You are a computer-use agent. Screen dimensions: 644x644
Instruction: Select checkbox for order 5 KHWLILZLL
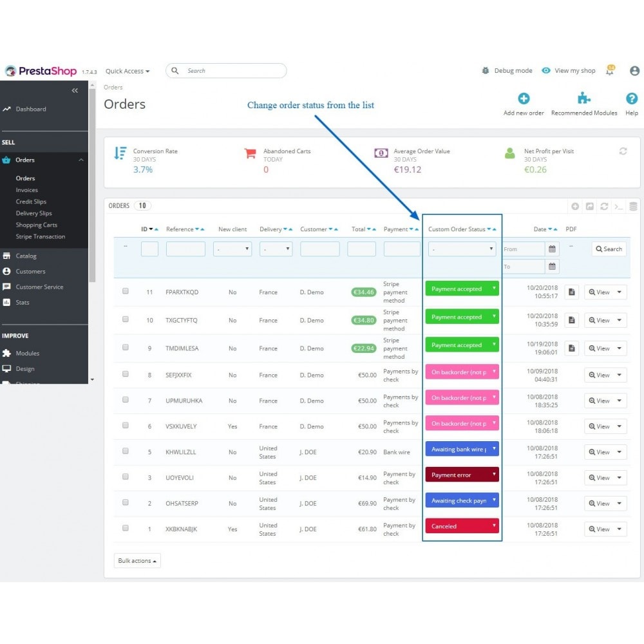coord(126,451)
